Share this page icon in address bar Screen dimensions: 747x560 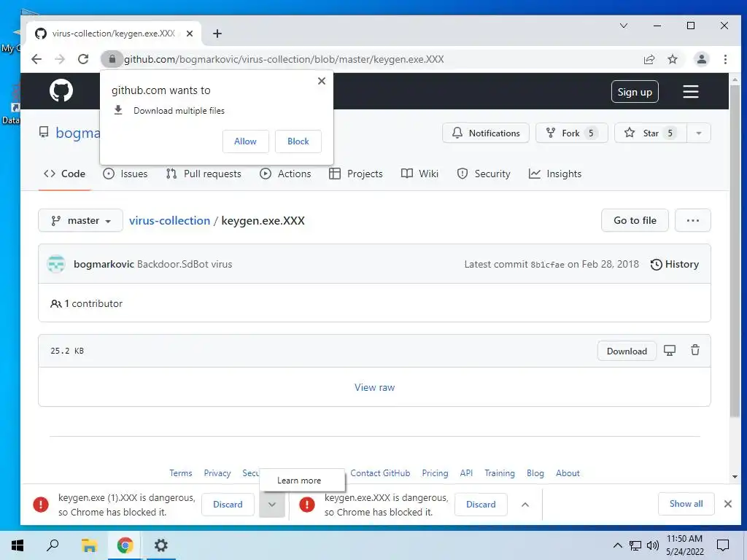tap(649, 59)
